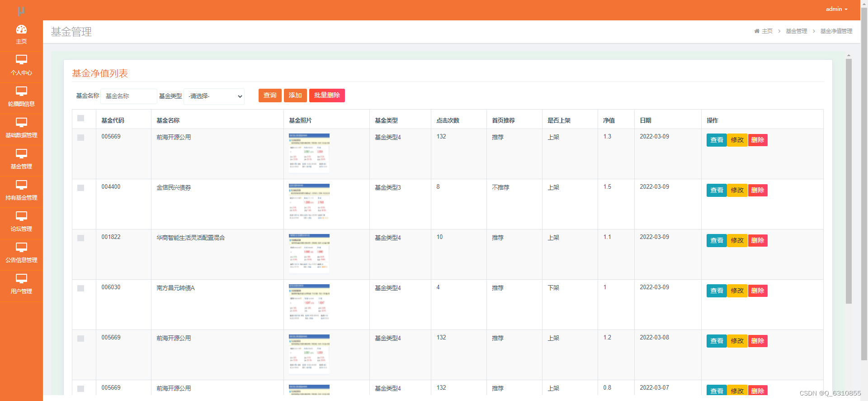
Task: Open 公告信息管理 monitor icon in sidebar
Action: pyautogui.click(x=21, y=247)
